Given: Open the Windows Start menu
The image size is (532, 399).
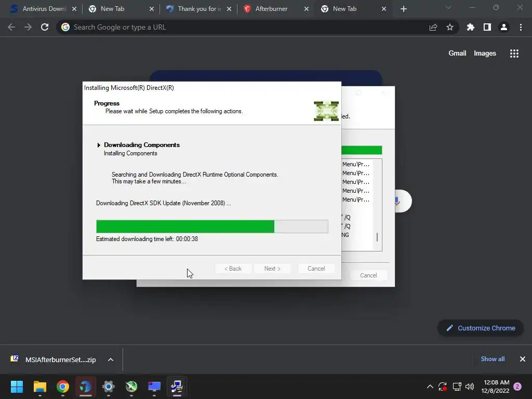Looking at the screenshot, I should [x=17, y=387].
